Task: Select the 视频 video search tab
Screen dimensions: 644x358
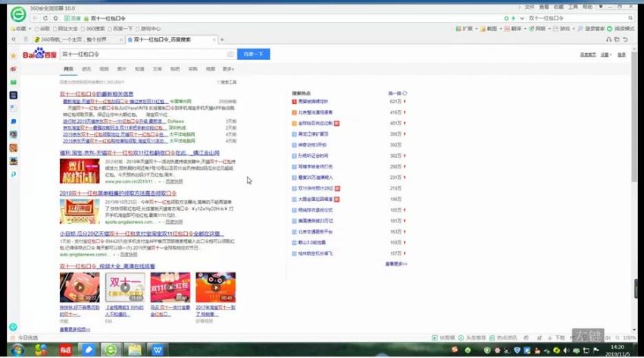Action: pos(104,69)
